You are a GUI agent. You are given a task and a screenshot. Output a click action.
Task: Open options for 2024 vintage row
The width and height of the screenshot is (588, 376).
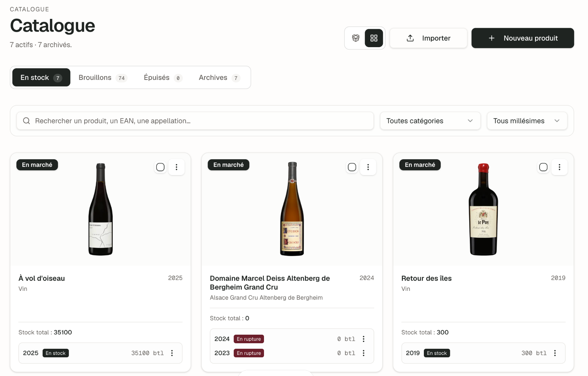(x=364, y=339)
